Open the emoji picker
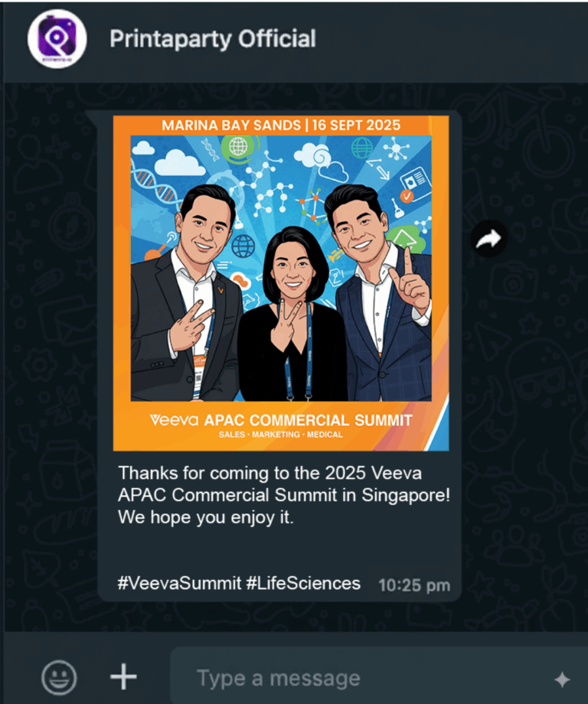The image size is (588, 704). [x=59, y=677]
